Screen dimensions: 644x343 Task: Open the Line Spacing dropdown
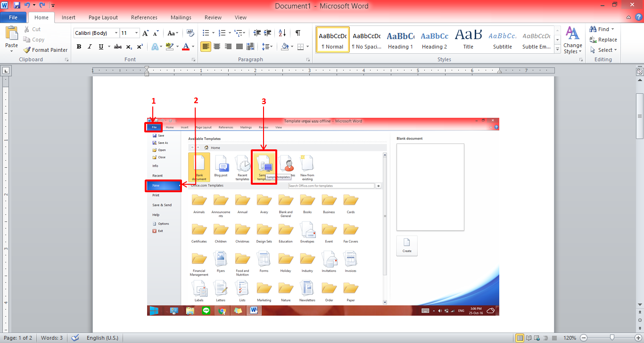pyautogui.click(x=267, y=47)
